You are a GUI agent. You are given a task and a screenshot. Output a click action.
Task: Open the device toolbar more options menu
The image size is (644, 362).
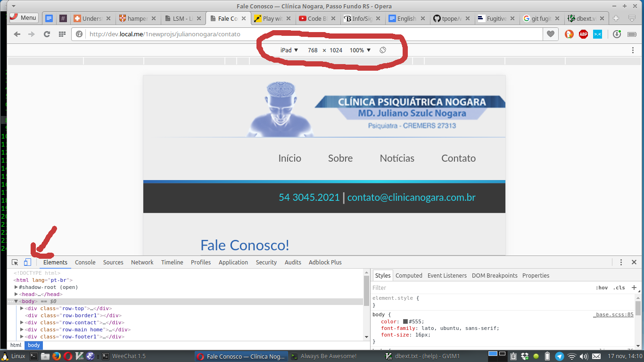click(x=633, y=50)
